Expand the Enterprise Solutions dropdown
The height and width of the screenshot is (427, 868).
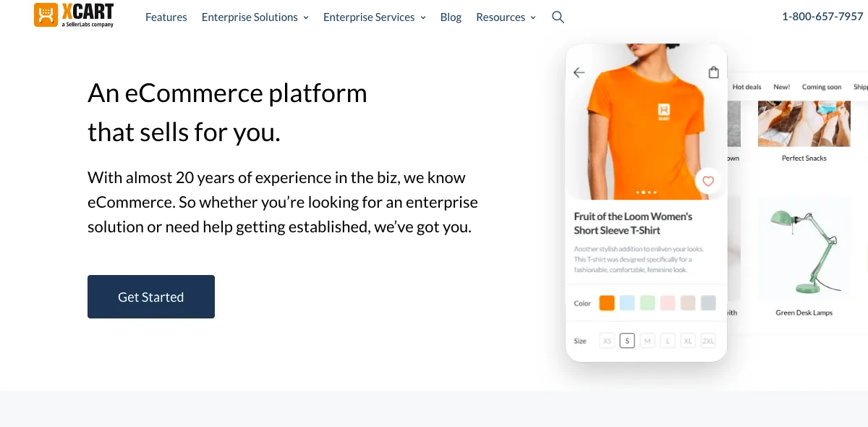pyautogui.click(x=255, y=17)
